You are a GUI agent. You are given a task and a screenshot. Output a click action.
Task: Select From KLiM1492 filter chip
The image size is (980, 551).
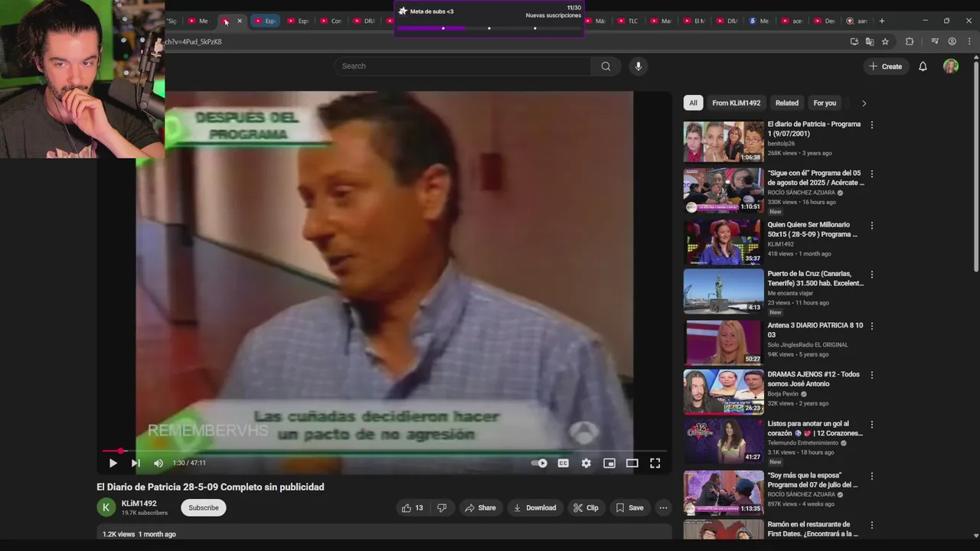pos(736,103)
